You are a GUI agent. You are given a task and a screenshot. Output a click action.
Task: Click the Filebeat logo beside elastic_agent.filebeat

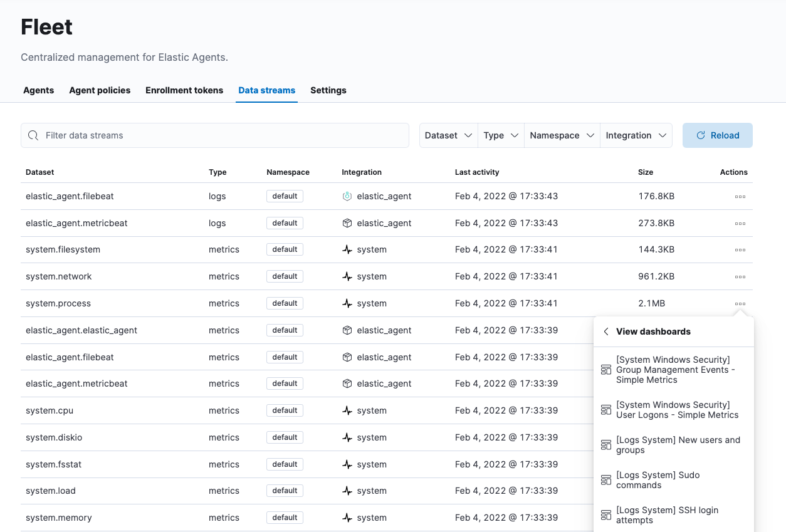point(347,196)
